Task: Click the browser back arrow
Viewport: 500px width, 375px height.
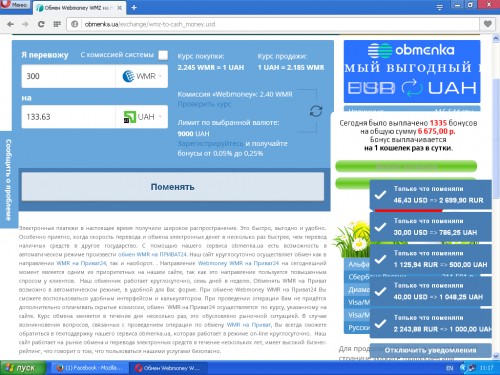Action: [10, 24]
